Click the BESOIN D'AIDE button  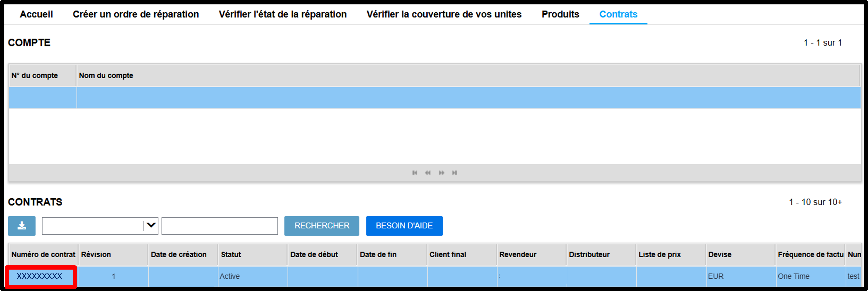click(x=404, y=226)
